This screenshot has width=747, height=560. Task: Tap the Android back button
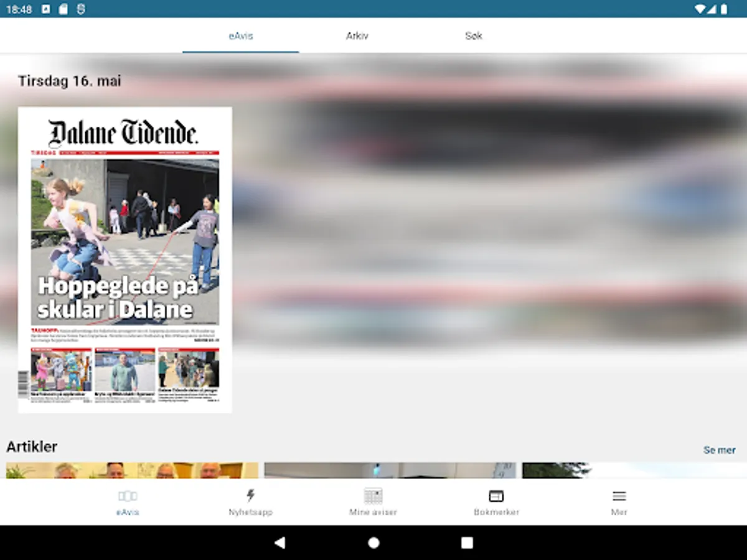280,543
